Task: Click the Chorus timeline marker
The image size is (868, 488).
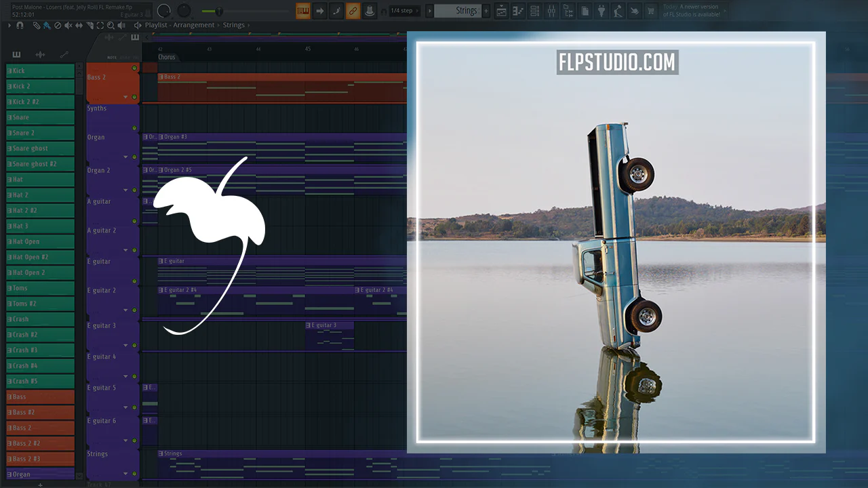Action: pyautogui.click(x=167, y=58)
